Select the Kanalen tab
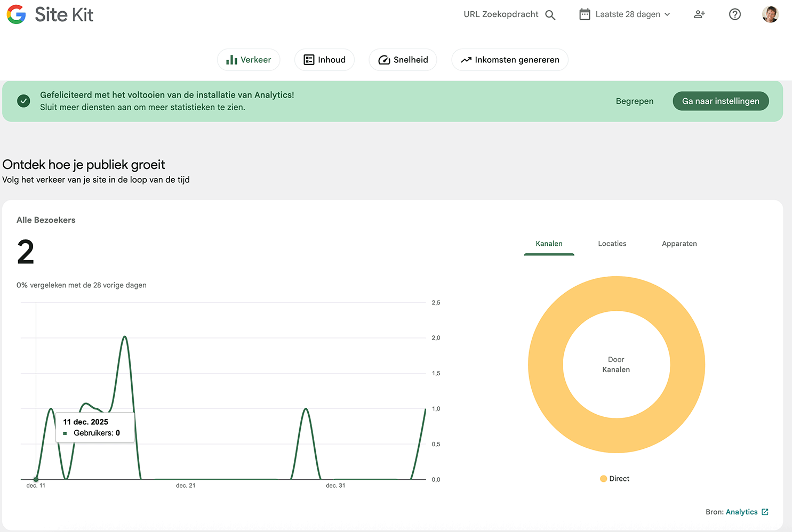Image resolution: width=792 pixels, height=532 pixels. [549, 244]
